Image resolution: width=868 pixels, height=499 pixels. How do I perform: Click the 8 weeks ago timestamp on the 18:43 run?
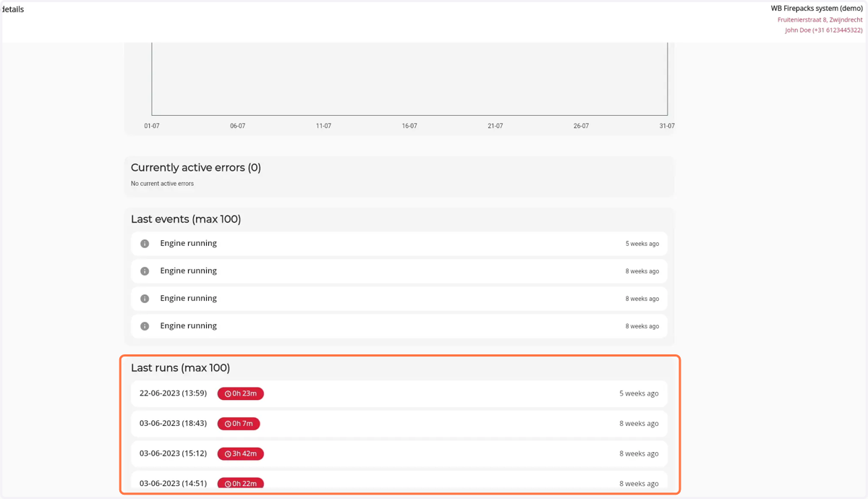click(639, 424)
